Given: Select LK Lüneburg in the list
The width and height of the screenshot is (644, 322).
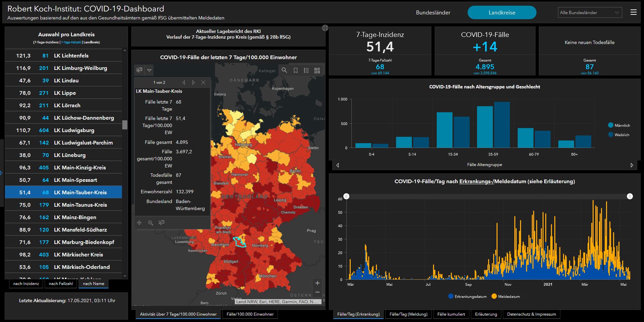Looking at the screenshot, I should tap(63, 155).
